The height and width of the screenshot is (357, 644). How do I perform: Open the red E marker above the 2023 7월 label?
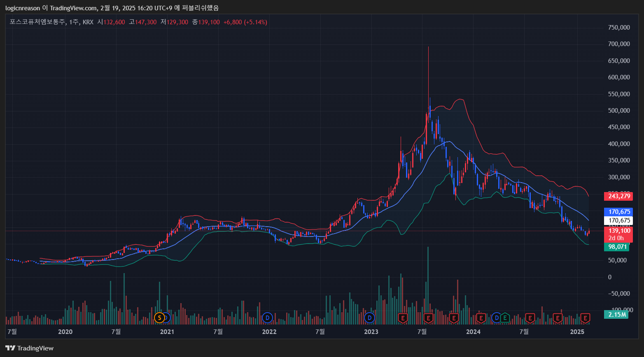coord(429,318)
